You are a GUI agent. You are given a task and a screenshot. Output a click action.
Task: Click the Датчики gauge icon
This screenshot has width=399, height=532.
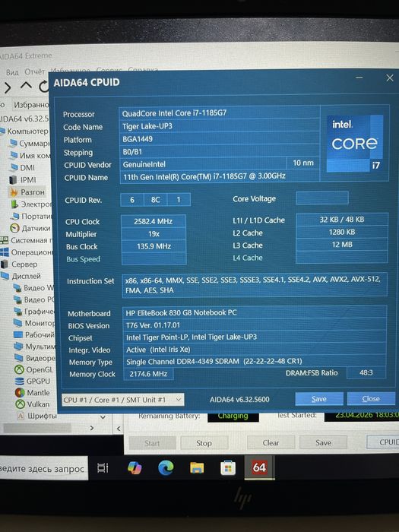pos(14,229)
